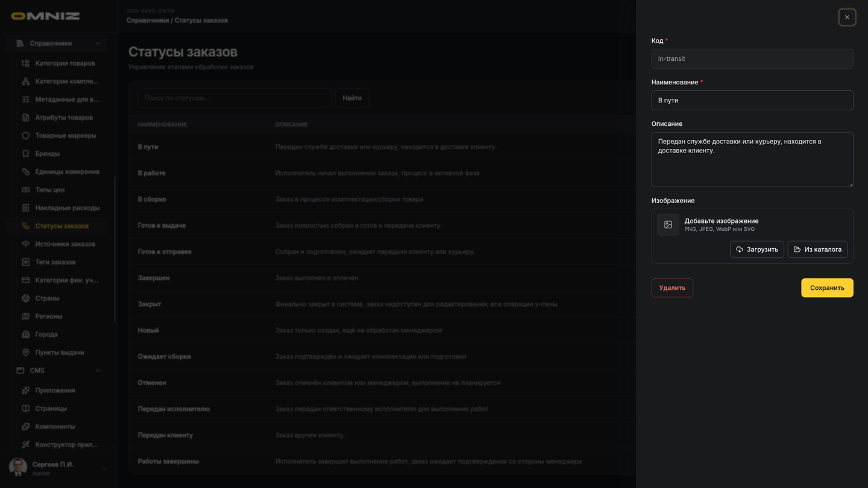This screenshot has width=868, height=488.
Task: Select the В сборке row name
Action: pos(152,199)
